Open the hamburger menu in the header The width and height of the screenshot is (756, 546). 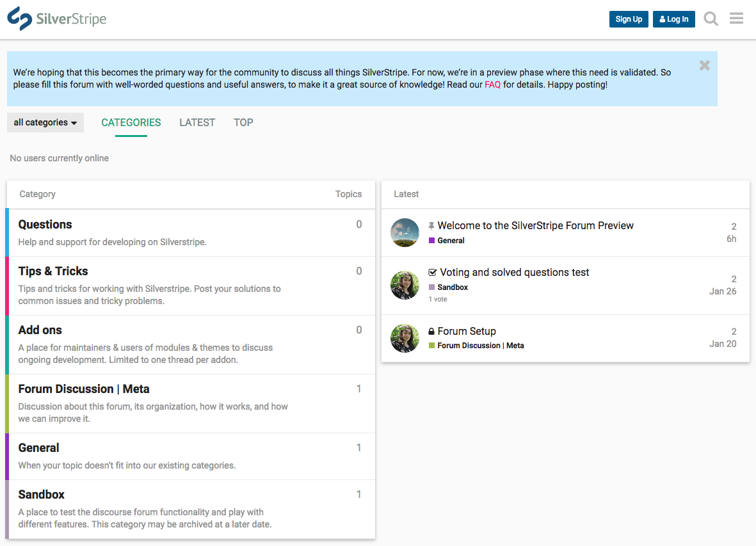tap(736, 19)
